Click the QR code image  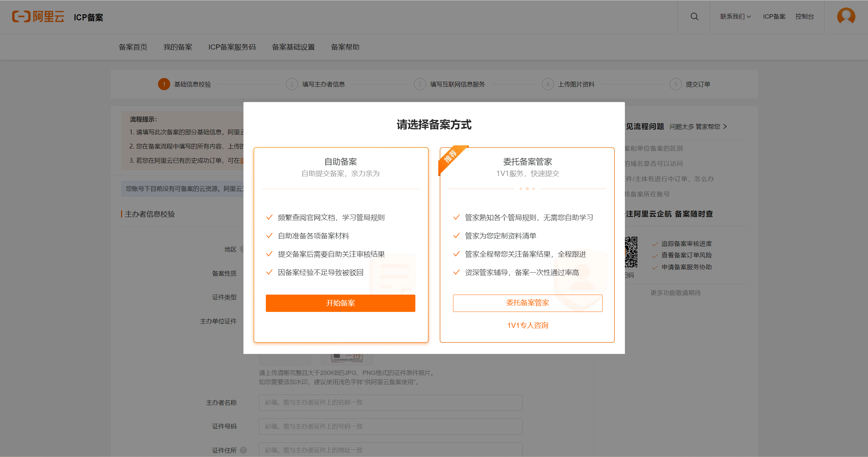(631, 252)
